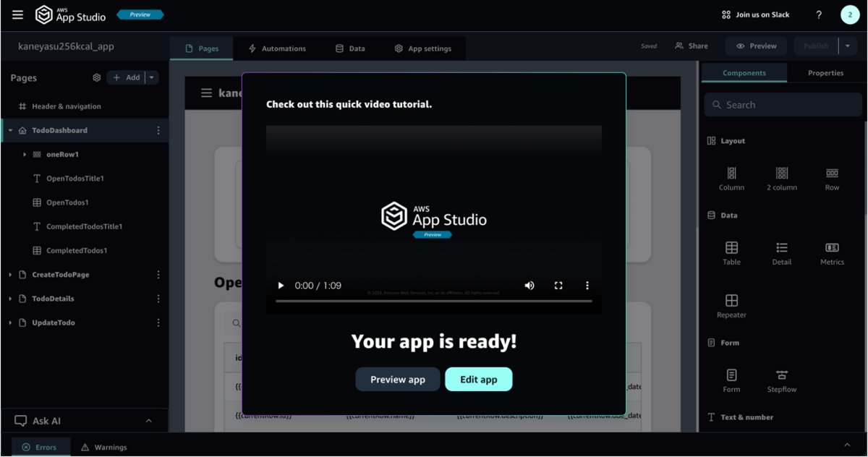Add the Column layout component
Viewport: 868px width, 457px height.
tap(731, 179)
